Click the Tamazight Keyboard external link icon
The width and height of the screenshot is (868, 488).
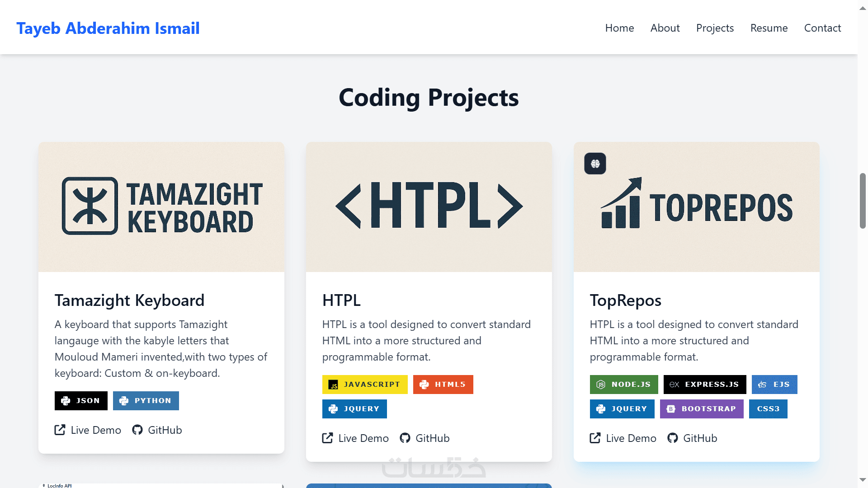tap(60, 430)
